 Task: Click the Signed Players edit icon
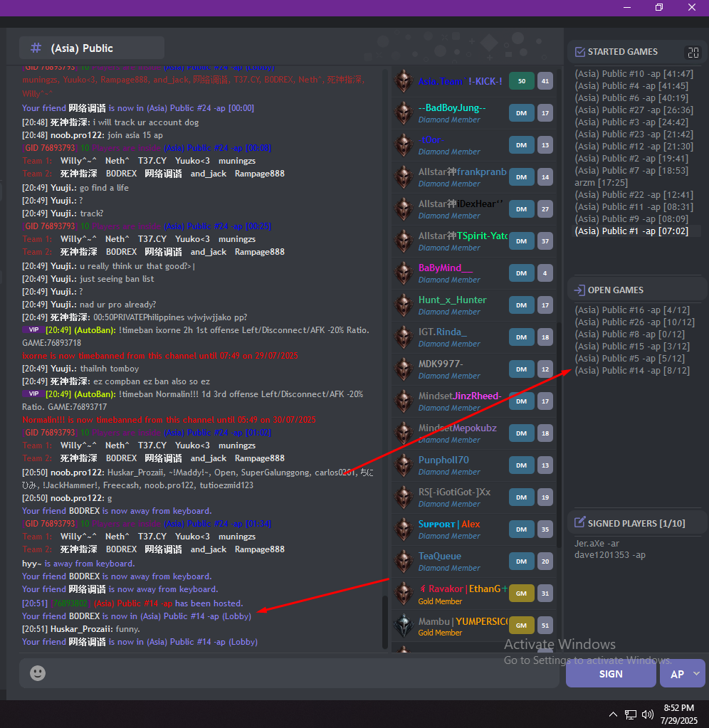point(579,522)
